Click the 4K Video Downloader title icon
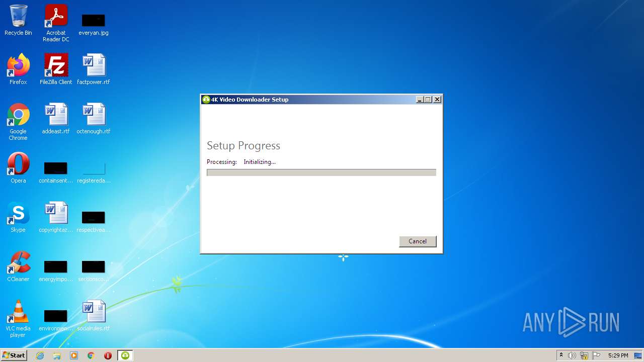 pos(206,100)
